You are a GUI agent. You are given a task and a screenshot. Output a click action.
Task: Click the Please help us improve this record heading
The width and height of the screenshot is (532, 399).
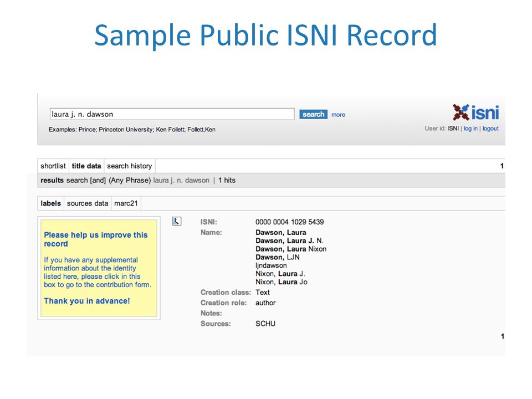coord(96,239)
